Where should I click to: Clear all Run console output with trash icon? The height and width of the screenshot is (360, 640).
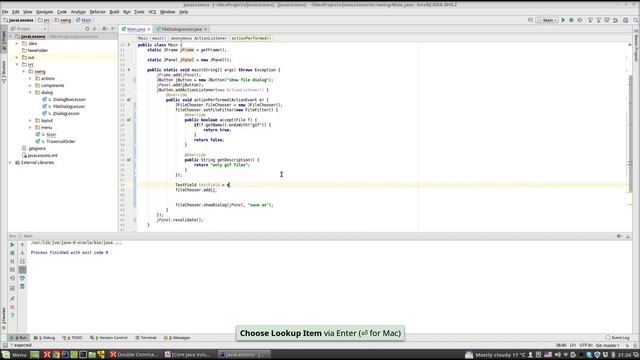pos(22,287)
